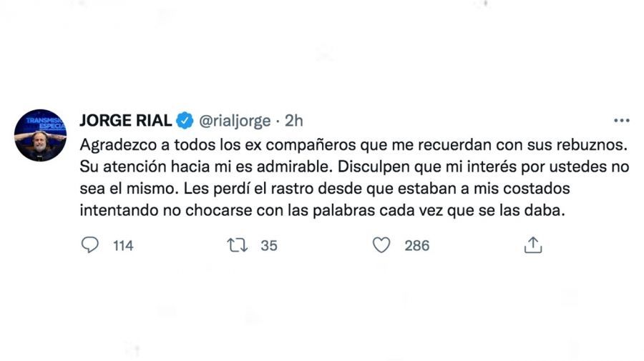Open the three-dot more options menu
The height and width of the screenshot is (361, 644).
tap(621, 120)
